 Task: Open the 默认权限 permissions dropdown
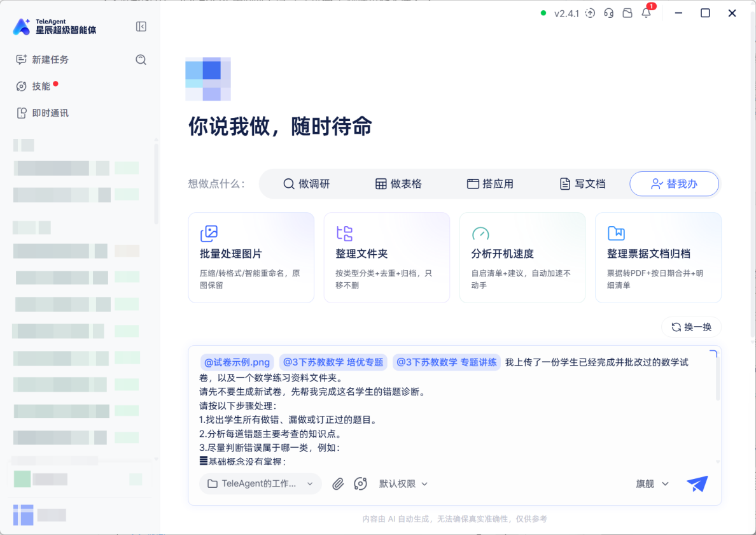click(403, 484)
